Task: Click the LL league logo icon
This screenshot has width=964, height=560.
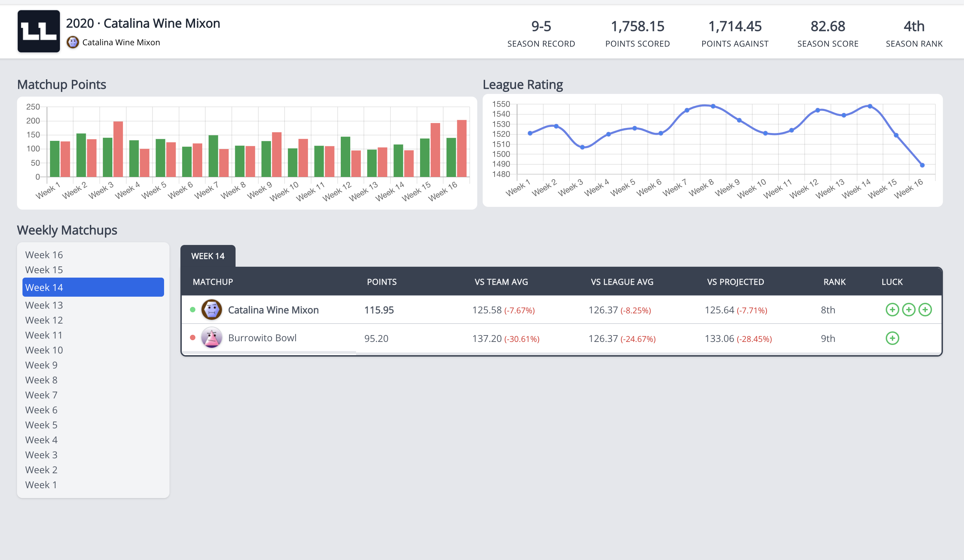Action: coord(39,31)
